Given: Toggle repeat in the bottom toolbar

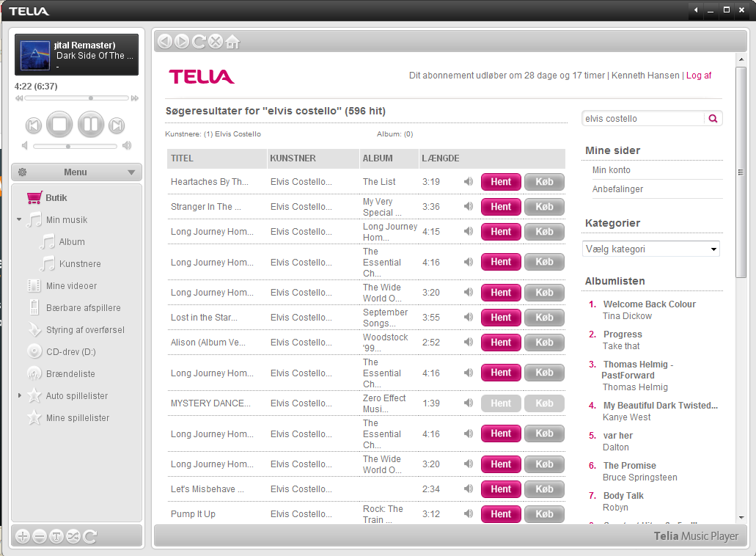Looking at the screenshot, I should (x=90, y=536).
